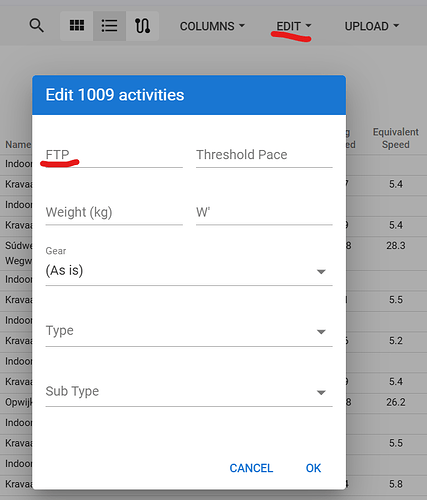The image size is (427, 500).
Task: Click the Equivalent Speed column header
Action: pyautogui.click(x=396, y=138)
